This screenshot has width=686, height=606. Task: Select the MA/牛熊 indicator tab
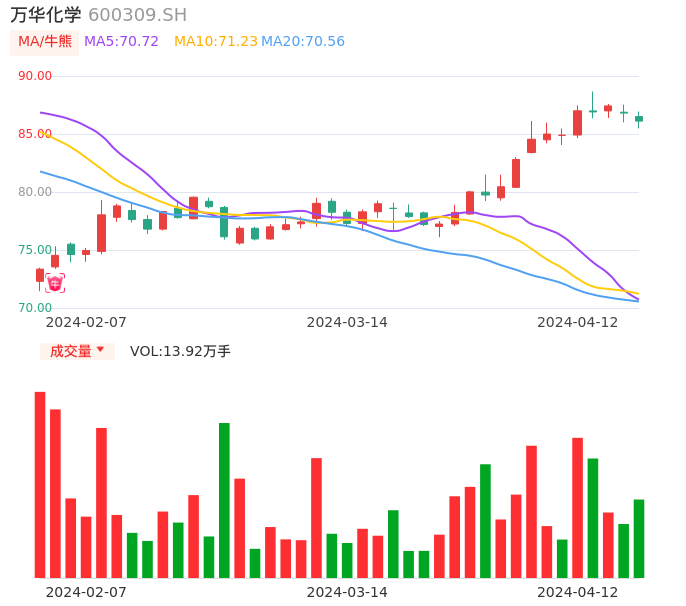(x=44, y=42)
